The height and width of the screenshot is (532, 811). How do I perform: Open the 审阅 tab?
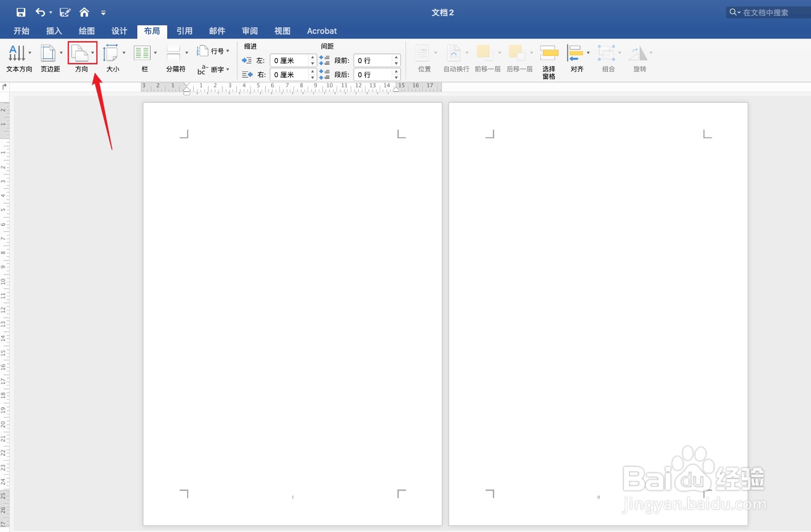(x=250, y=31)
